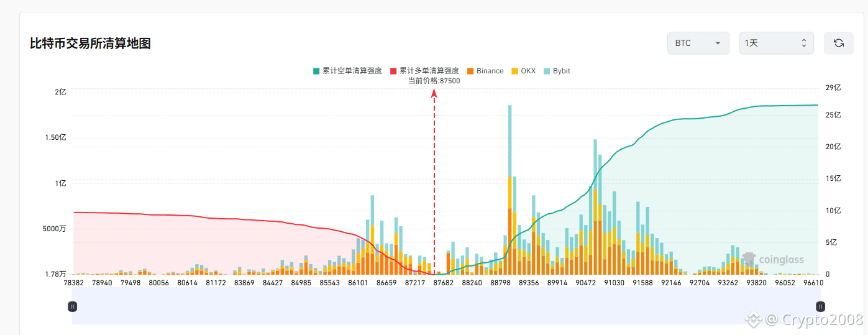The image size is (868, 335).
Task: Click the left axis label 5000万
Action: pyautogui.click(x=55, y=229)
